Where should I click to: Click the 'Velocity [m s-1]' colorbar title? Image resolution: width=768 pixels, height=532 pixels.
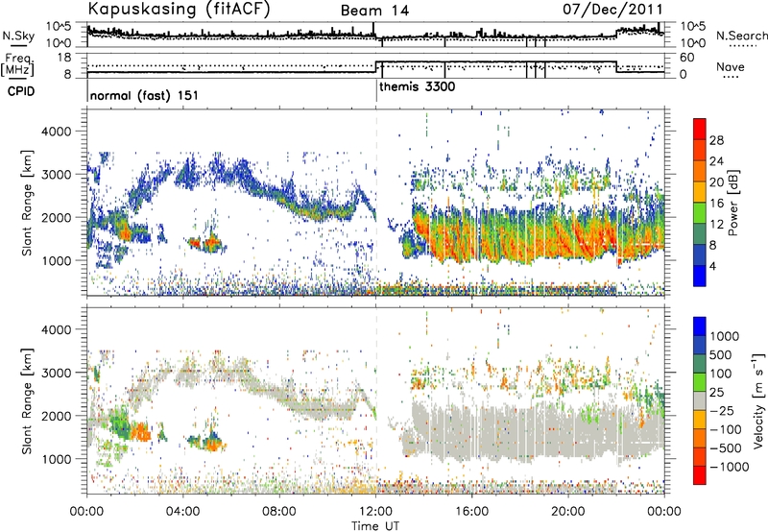click(x=758, y=400)
